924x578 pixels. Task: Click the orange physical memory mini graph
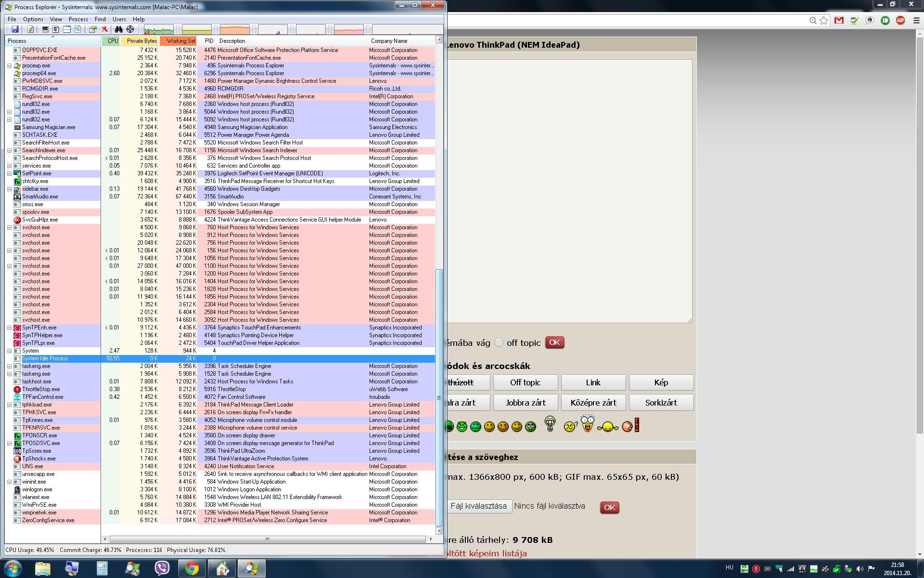234,30
